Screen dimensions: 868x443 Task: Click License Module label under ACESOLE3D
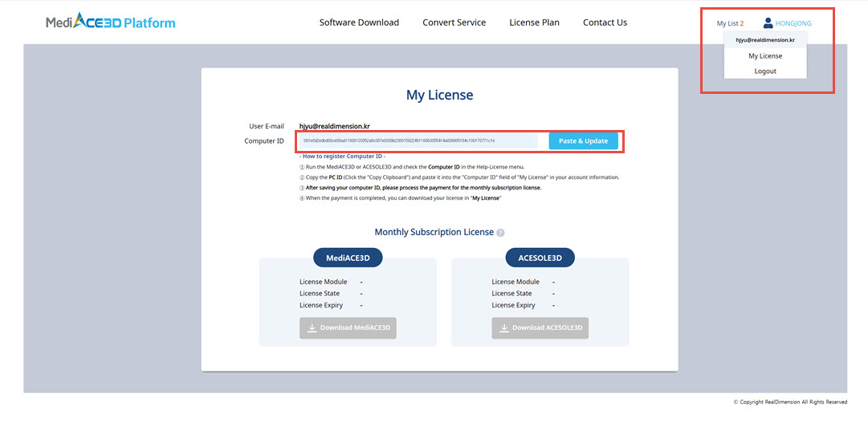tap(516, 282)
